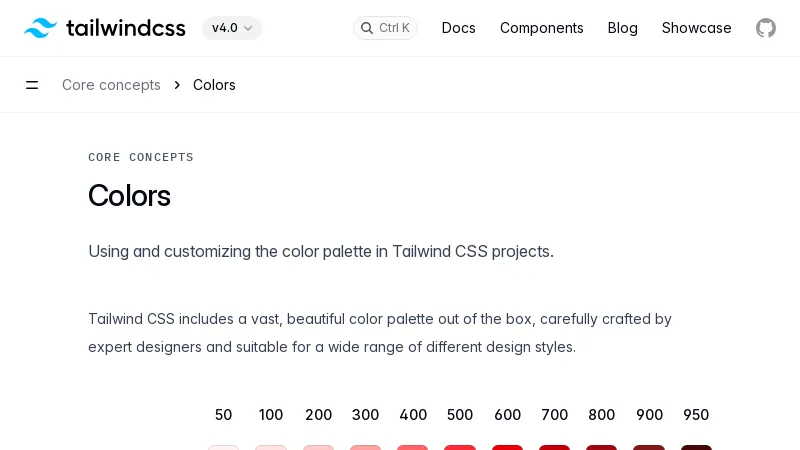Click the Colors breadcrumb label
The width and height of the screenshot is (800, 450).
[x=214, y=85]
